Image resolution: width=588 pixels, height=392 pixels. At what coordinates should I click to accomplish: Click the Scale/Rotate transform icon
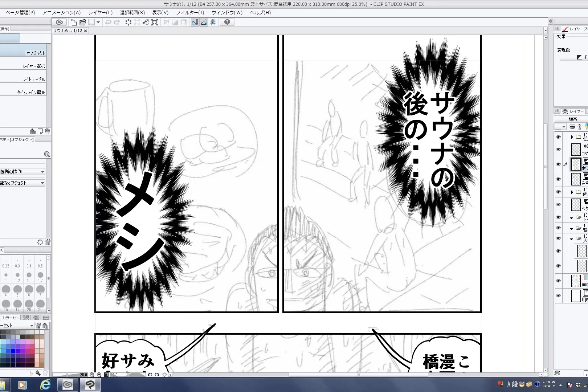point(155,22)
